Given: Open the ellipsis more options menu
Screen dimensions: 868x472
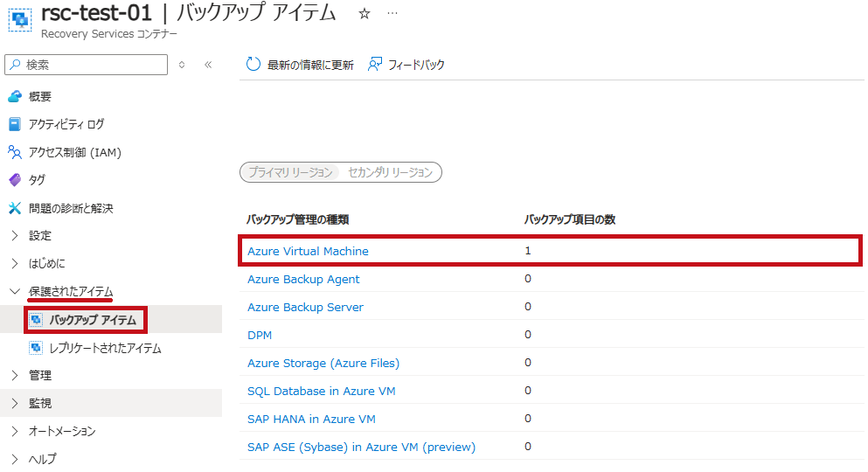Looking at the screenshot, I should 392,14.
